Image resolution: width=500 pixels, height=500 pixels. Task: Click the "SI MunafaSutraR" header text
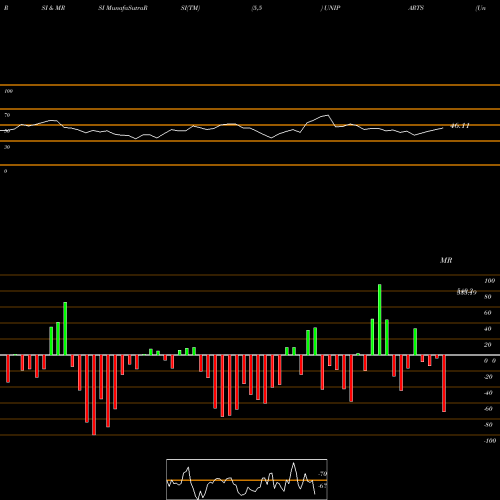click(x=123, y=8)
